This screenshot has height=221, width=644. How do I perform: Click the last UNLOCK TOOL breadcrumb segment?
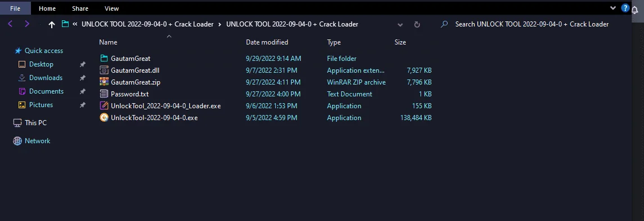292,24
